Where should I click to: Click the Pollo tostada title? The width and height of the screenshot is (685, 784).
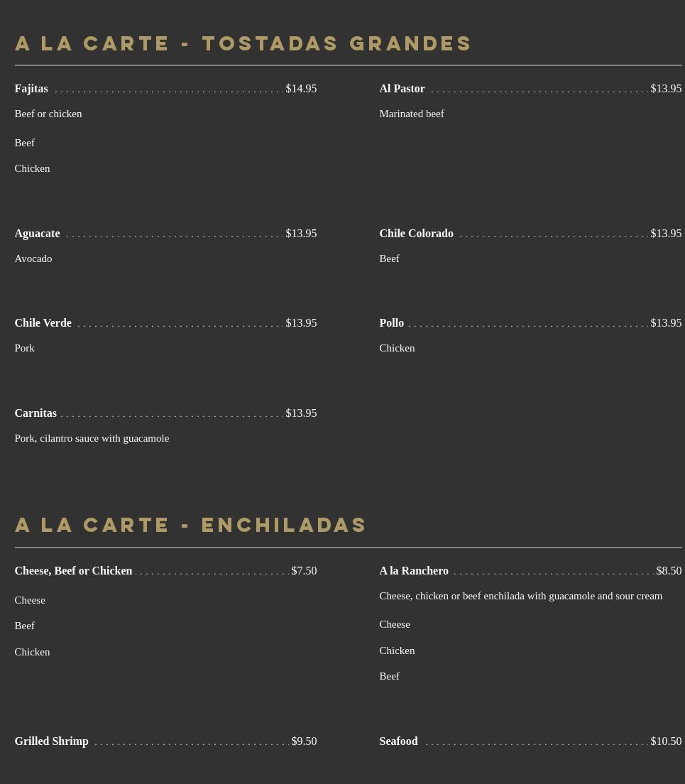click(x=391, y=323)
